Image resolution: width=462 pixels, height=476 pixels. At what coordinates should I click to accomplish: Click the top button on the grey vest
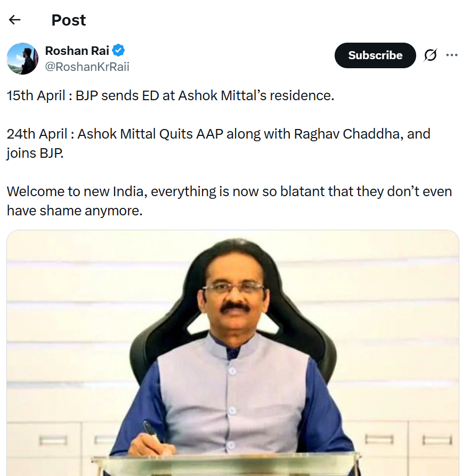tap(232, 371)
